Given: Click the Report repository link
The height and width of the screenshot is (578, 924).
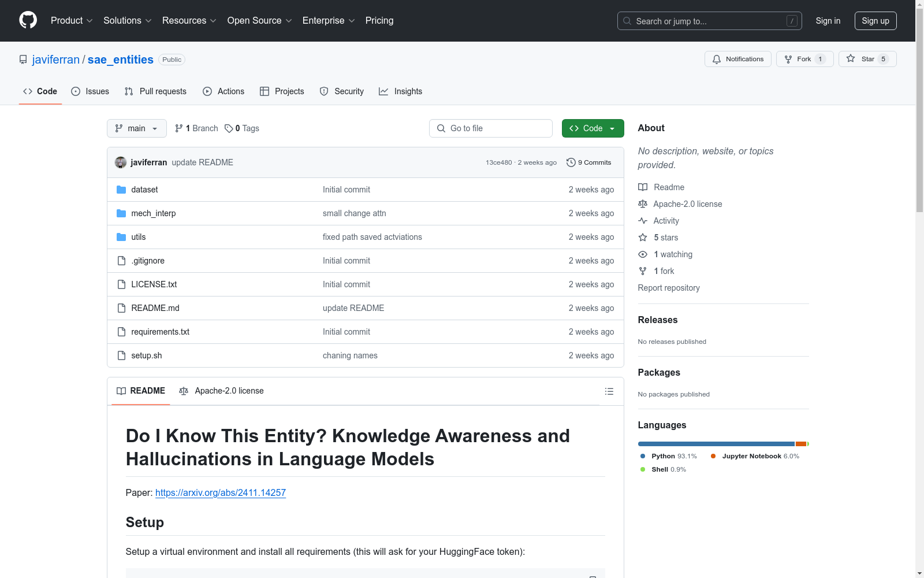Looking at the screenshot, I should pos(669,288).
